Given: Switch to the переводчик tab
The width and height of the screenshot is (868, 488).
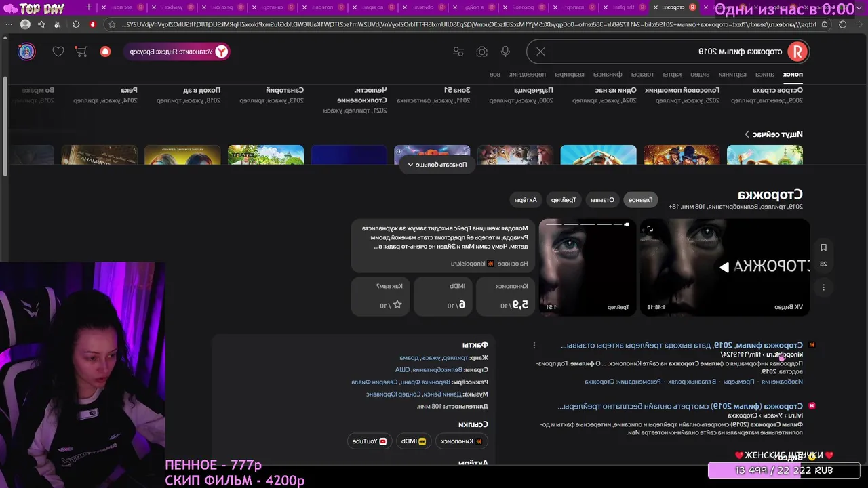Looking at the screenshot, I should point(528,74).
